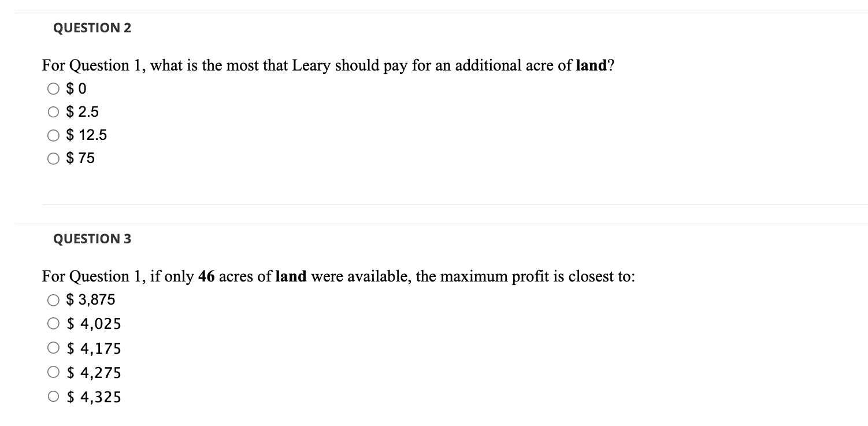Select the $ 12.5 radio button
Image resolution: width=868 pixels, height=426 pixels.
(x=54, y=135)
